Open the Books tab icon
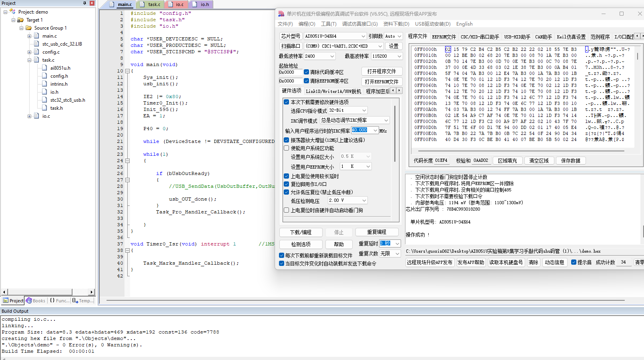The height and width of the screenshot is (360, 644). [x=29, y=300]
